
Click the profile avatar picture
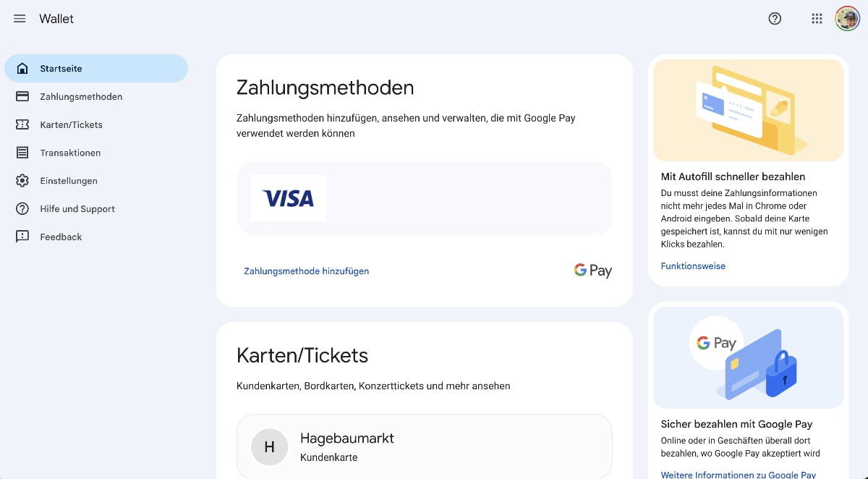point(847,19)
